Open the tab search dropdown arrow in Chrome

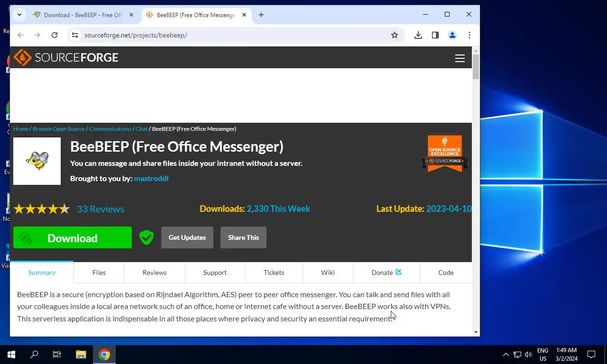point(19,15)
